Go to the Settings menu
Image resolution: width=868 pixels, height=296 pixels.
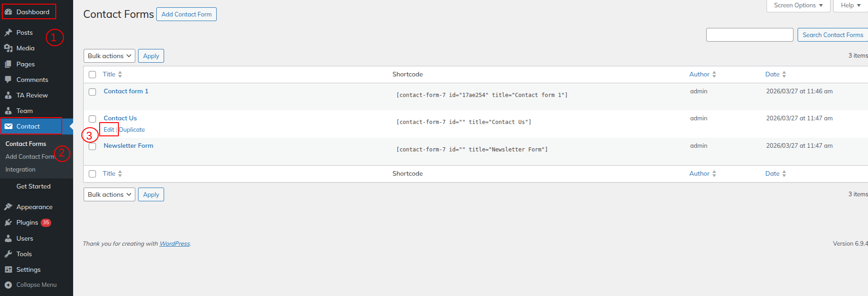(x=28, y=269)
